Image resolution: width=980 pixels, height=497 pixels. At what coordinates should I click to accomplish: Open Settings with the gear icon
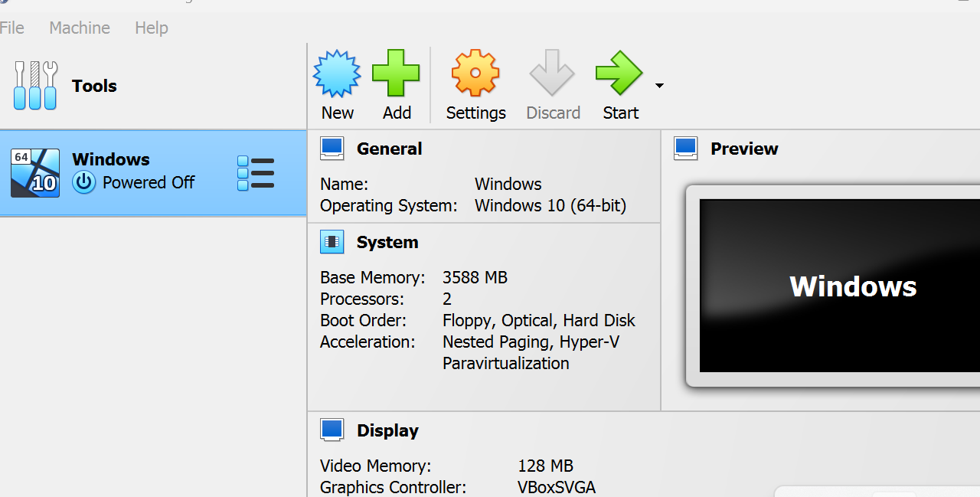click(x=475, y=74)
